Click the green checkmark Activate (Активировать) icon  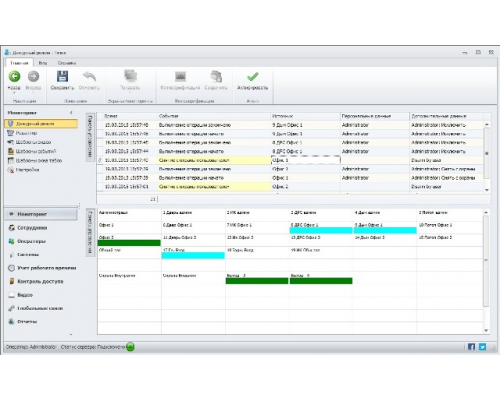(252, 77)
